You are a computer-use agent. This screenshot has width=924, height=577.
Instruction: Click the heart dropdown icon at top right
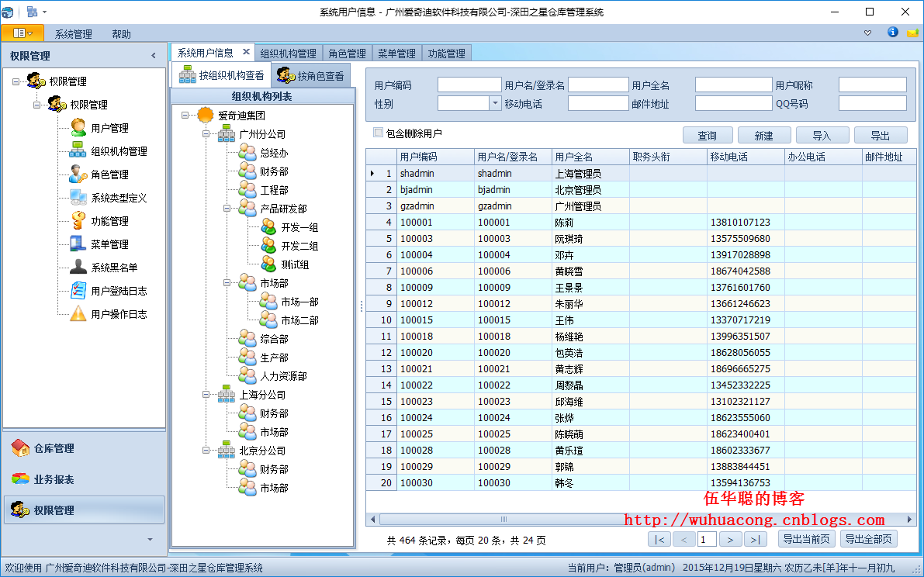867,33
